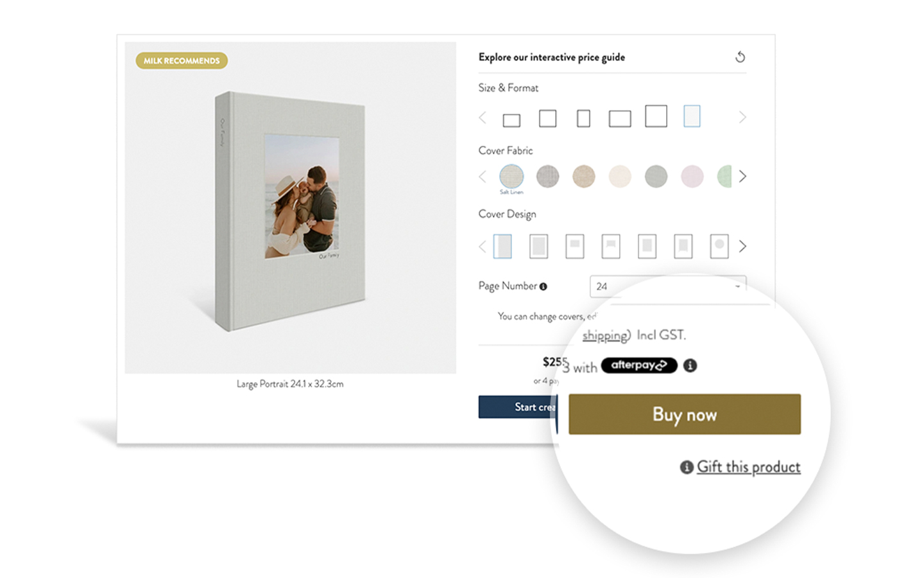This screenshot has width=924, height=578.
Task: Click the reset price guide icon
Action: click(740, 57)
